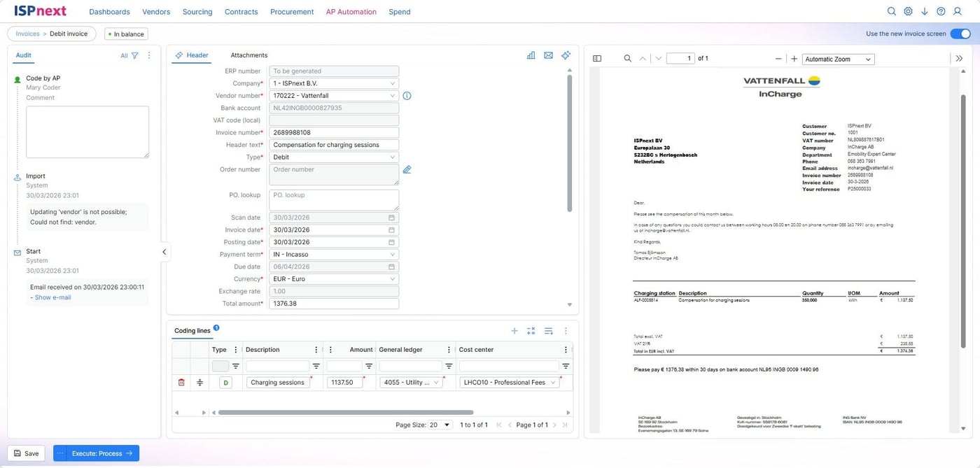Open the Dashboards menu
980x468 pixels.
click(x=110, y=12)
